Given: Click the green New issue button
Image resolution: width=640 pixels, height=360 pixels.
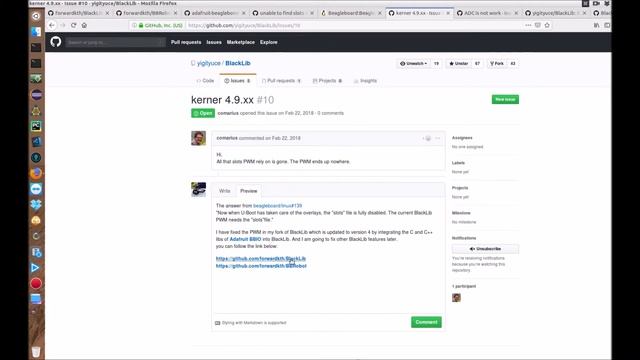Looking at the screenshot, I should 505,100.
